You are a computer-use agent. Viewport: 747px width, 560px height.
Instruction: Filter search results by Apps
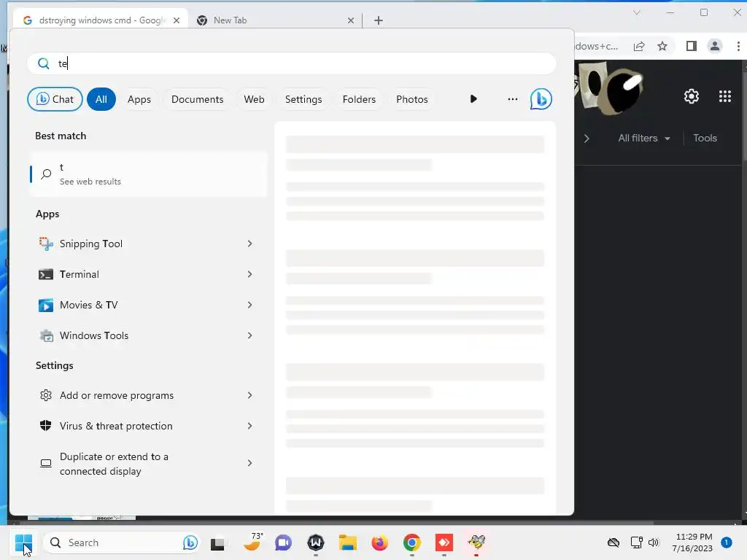(x=139, y=99)
